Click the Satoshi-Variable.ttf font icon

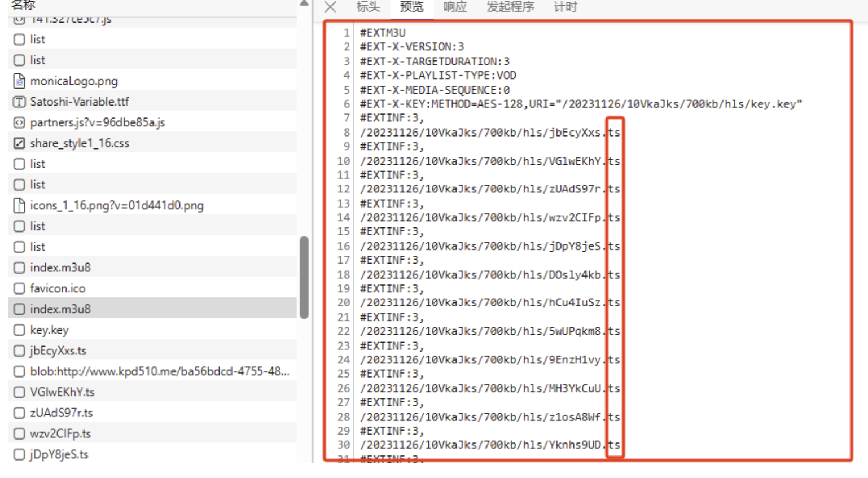[19, 102]
